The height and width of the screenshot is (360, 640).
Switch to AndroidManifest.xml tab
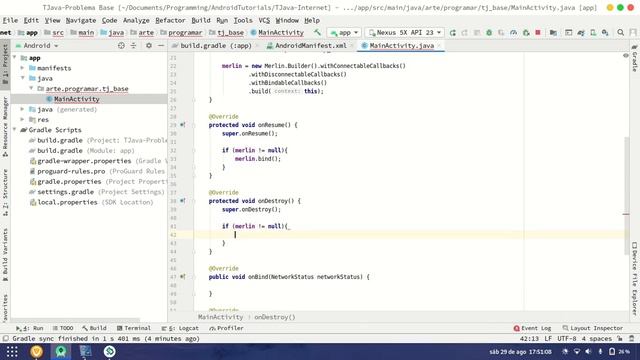pos(310,46)
